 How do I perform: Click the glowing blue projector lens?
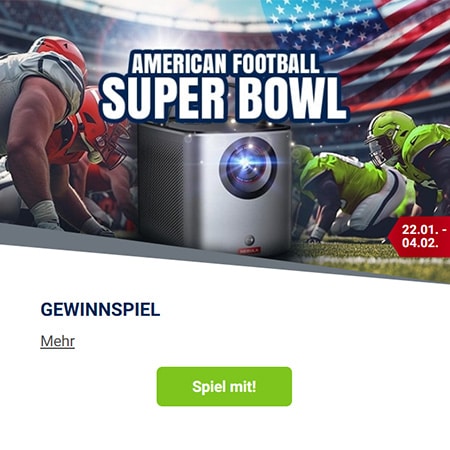(248, 166)
